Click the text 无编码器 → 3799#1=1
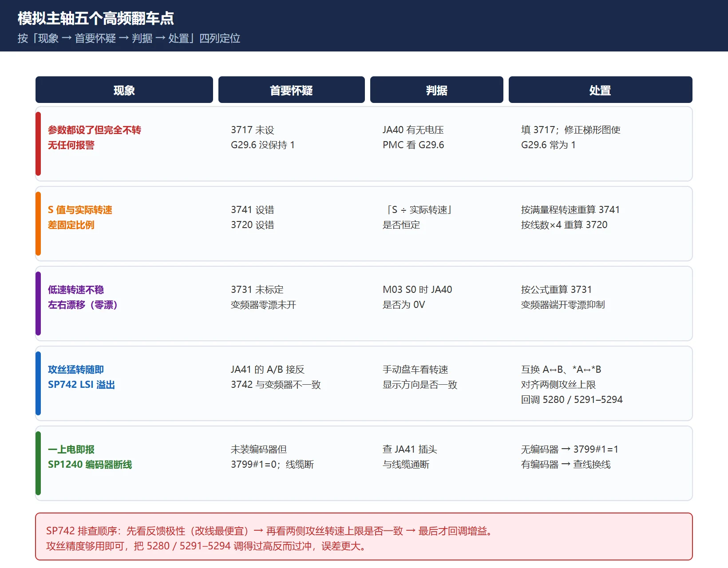The width and height of the screenshot is (728, 568). click(570, 450)
